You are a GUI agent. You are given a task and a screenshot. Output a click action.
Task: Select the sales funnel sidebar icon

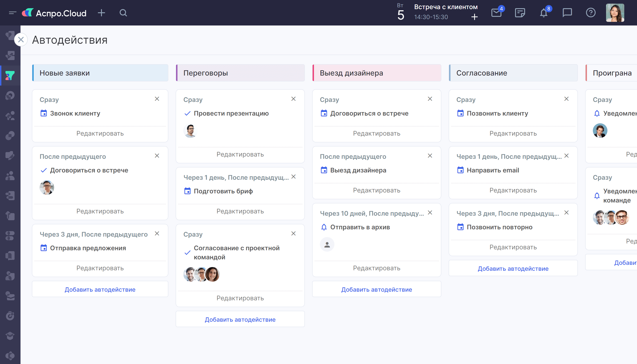[x=10, y=75]
